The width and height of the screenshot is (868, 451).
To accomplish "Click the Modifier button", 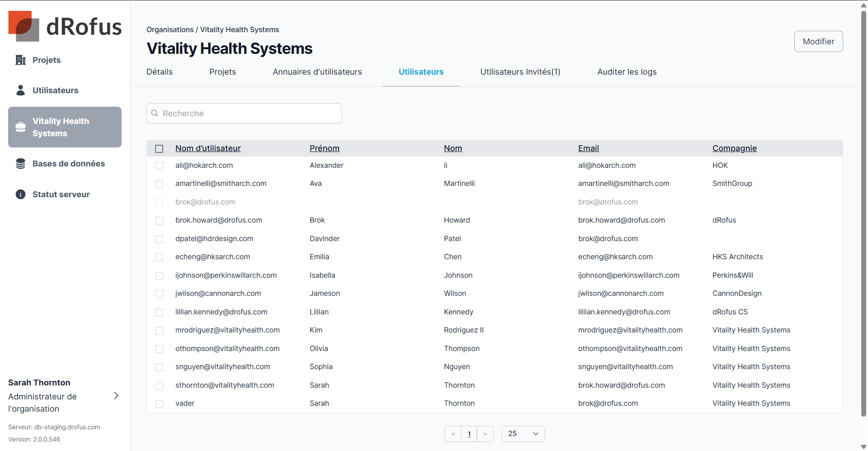I will click(818, 42).
